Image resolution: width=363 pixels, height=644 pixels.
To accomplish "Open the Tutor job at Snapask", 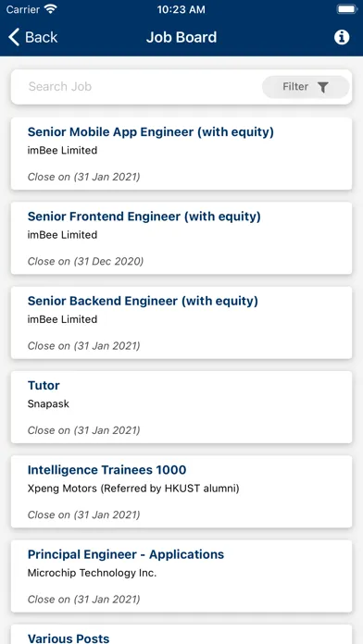I will [x=181, y=407].
